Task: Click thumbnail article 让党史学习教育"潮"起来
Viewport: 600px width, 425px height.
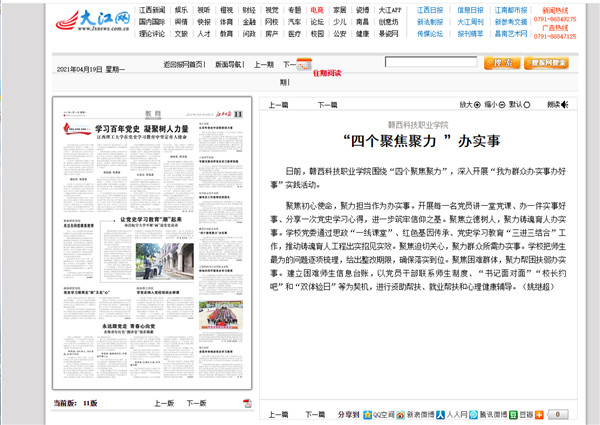Action: [151, 220]
